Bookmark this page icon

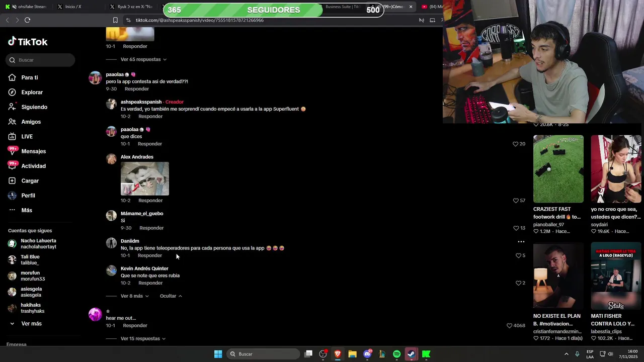click(x=115, y=20)
